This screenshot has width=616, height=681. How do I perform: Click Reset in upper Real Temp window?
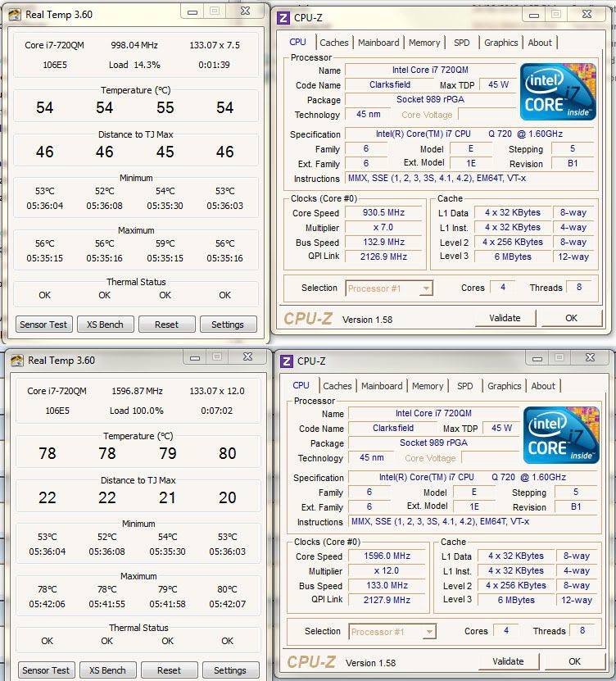tap(167, 325)
